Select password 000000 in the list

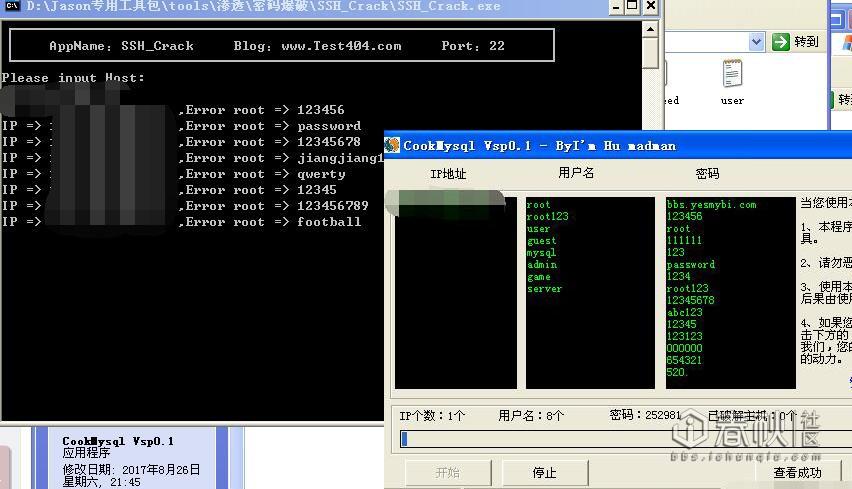[x=684, y=348]
